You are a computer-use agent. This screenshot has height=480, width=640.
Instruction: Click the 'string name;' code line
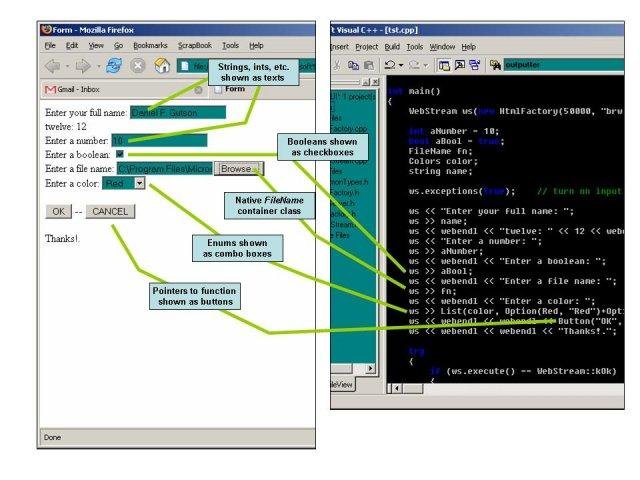pyautogui.click(x=440, y=171)
